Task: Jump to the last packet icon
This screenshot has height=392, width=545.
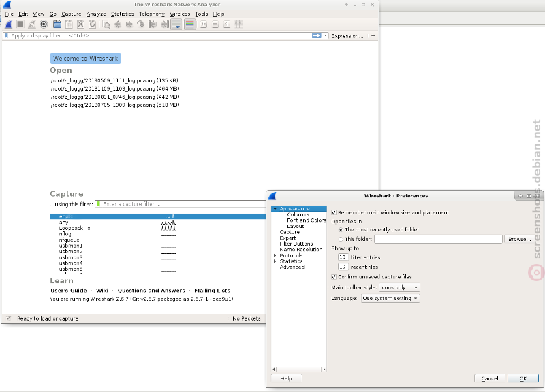Action: (164, 24)
